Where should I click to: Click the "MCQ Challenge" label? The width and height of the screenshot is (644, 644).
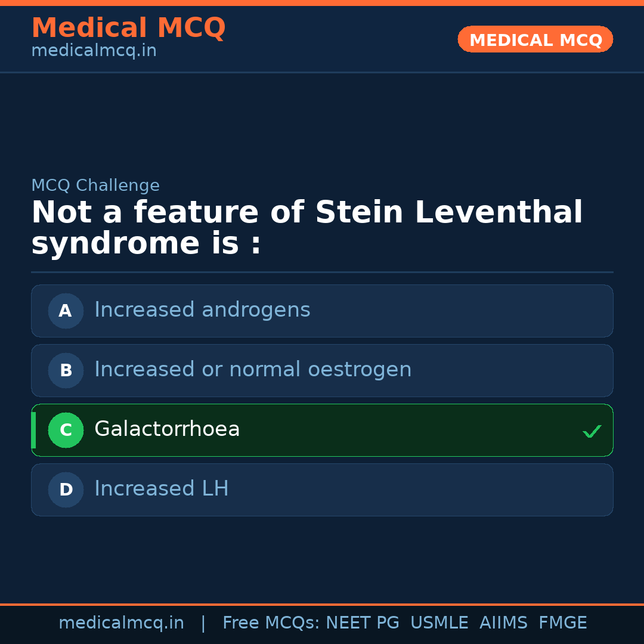(95, 185)
